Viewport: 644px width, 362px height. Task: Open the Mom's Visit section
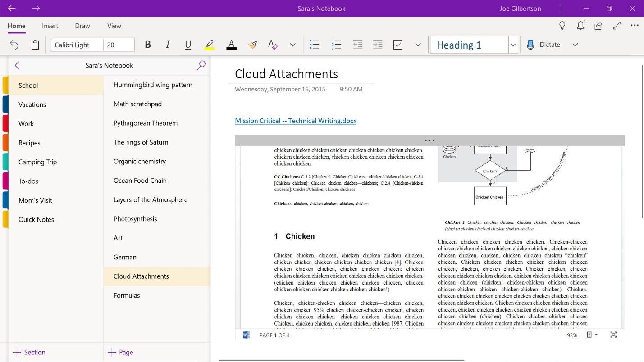click(56, 200)
